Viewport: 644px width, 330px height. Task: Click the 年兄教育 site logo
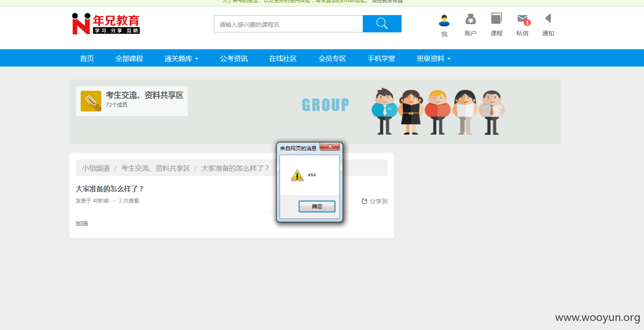coord(106,24)
